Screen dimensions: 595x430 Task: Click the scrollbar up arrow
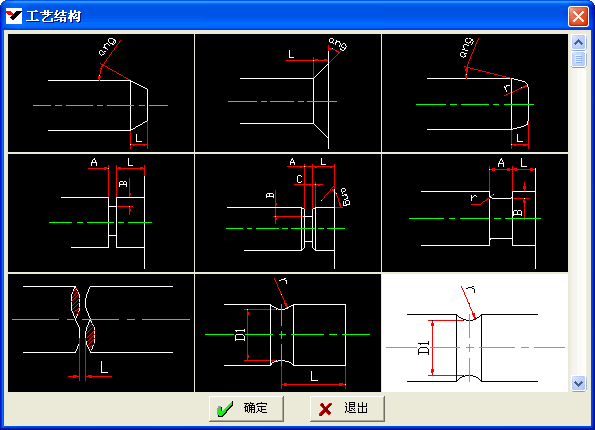point(578,43)
